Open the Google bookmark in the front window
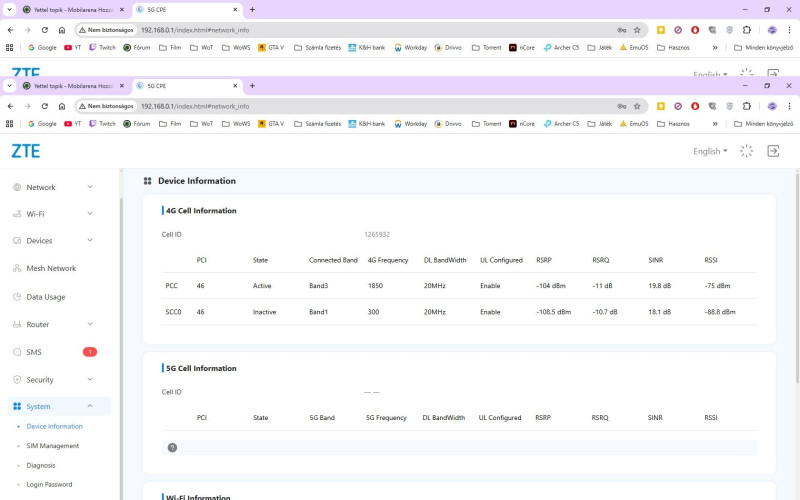 tap(42, 123)
